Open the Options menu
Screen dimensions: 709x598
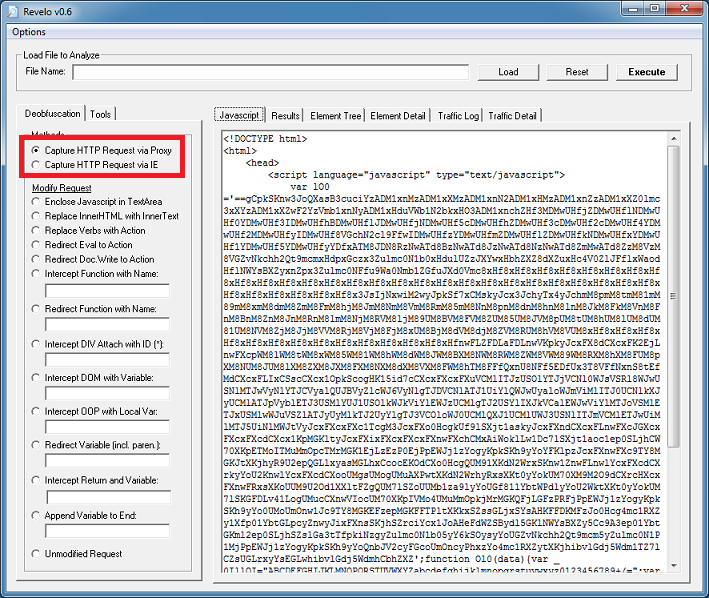[29, 32]
